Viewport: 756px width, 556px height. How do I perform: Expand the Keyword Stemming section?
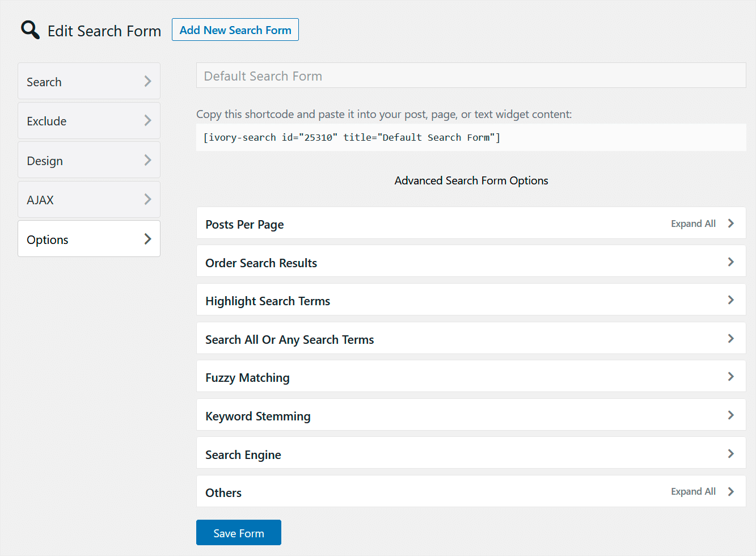[397, 415]
